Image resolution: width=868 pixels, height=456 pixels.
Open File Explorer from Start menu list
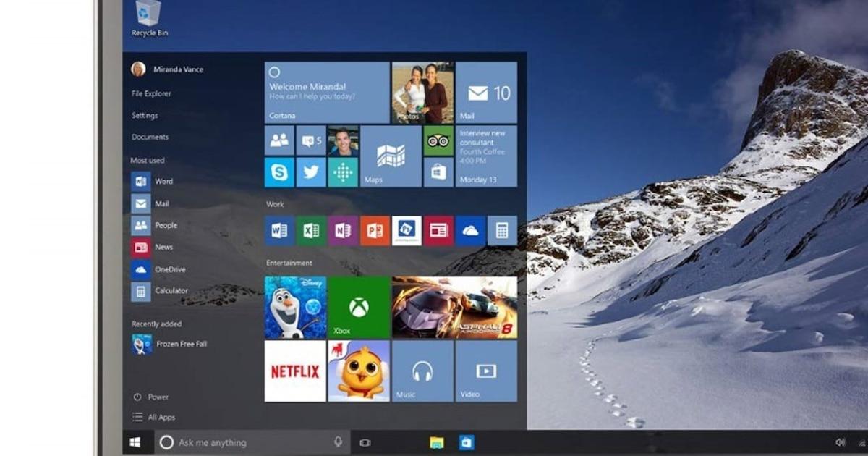tap(151, 93)
